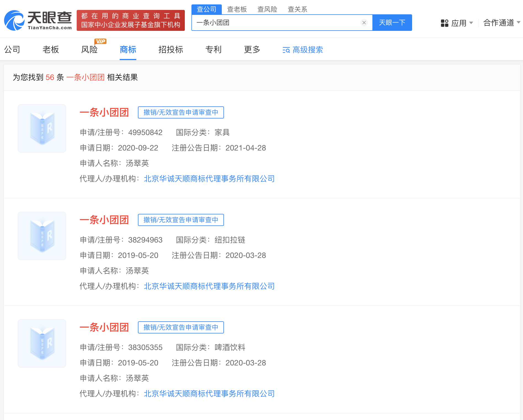The height and width of the screenshot is (420, 523).
Task: Open first result's agency link 北京华诚天顺
Action: click(x=209, y=179)
